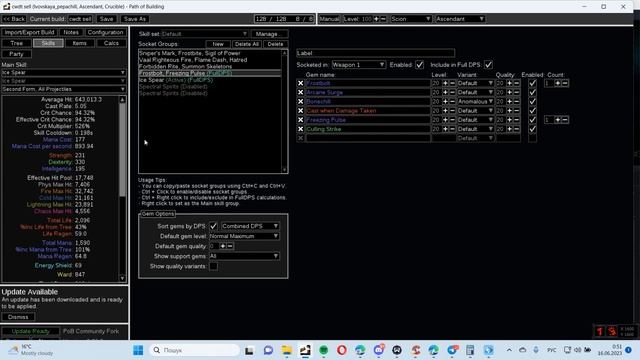
Task: Increase character level with plus icon
Action: pyautogui.click(x=376, y=19)
